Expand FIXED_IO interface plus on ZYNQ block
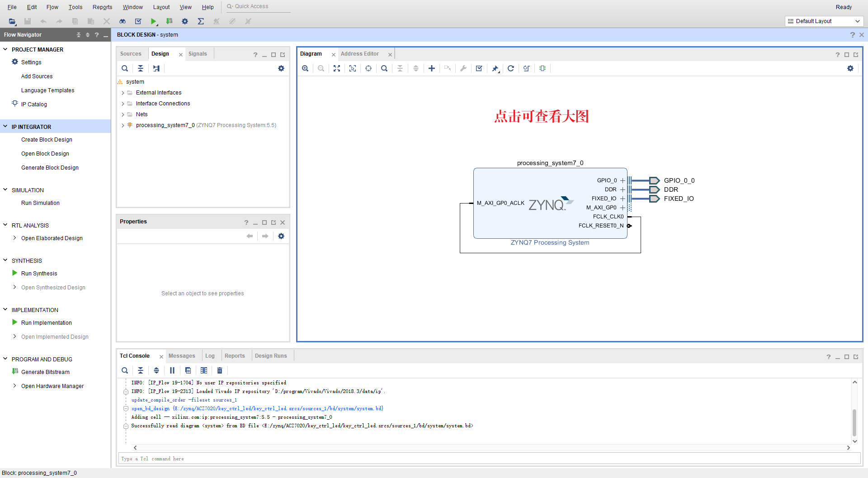This screenshot has height=478, width=868. pos(623,199)
